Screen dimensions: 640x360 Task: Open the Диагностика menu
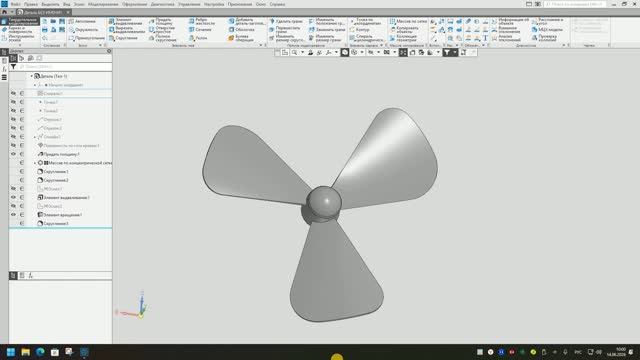coord(162,4)
